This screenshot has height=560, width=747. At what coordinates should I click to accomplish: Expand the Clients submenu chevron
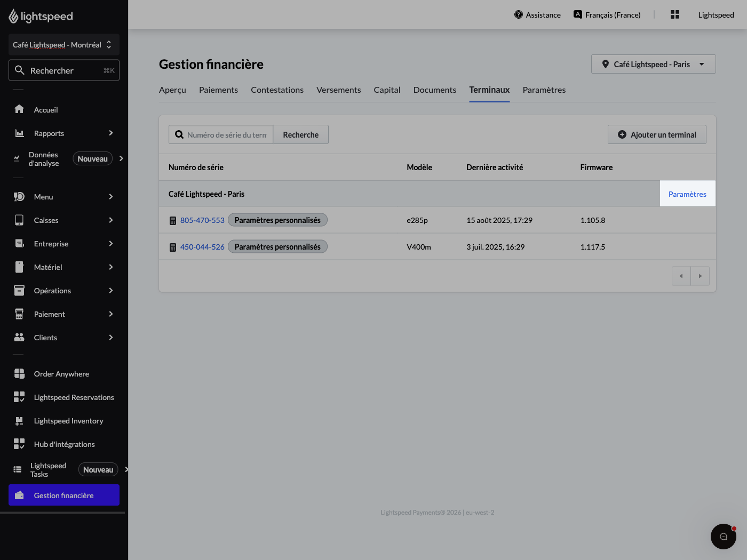pos(111,338)
